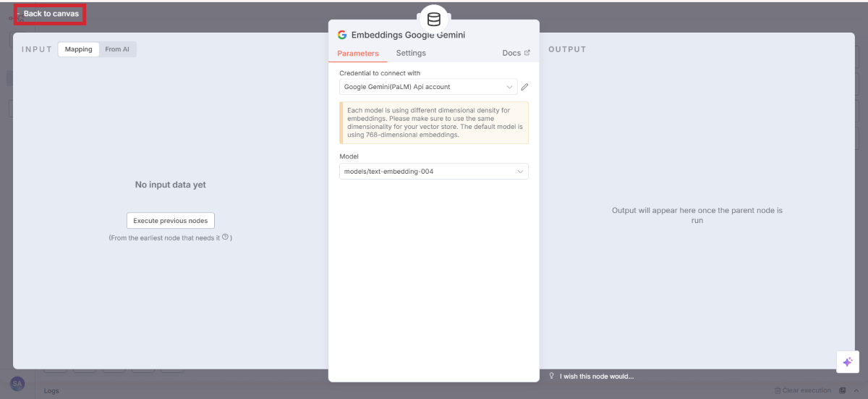The height and width of the screenshot is (399, 868).
Task: Click the database node icon at top
Action: [x=434, y=19]
